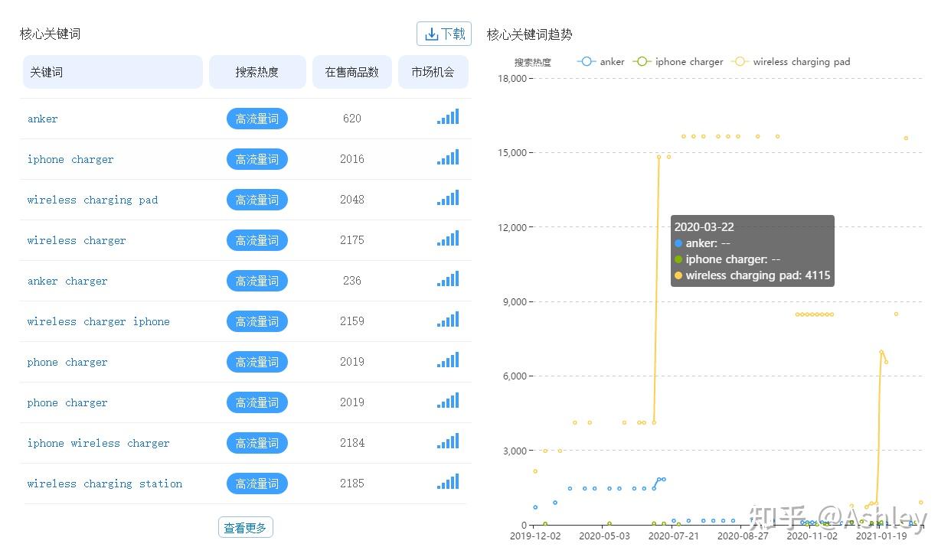Click the 高流量词 badge for anker charger

(257, 281)
